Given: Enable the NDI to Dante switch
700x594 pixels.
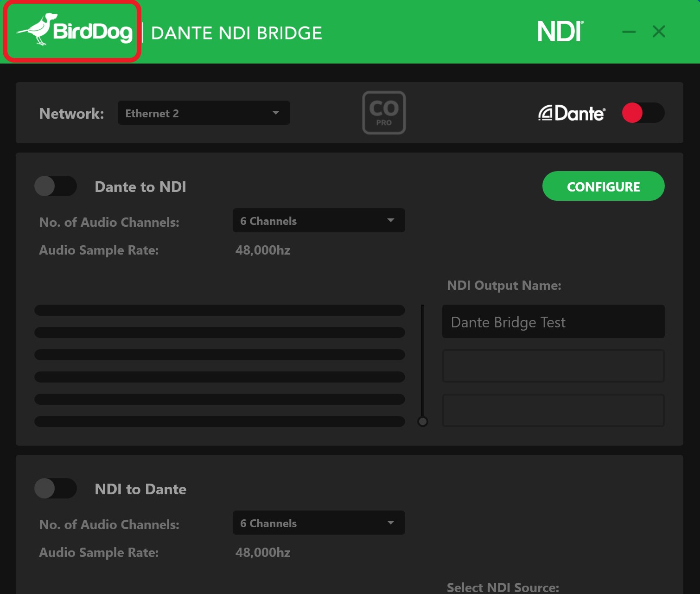Looking at the screenshot, I should pyautogui.click(x=56, y=488).
